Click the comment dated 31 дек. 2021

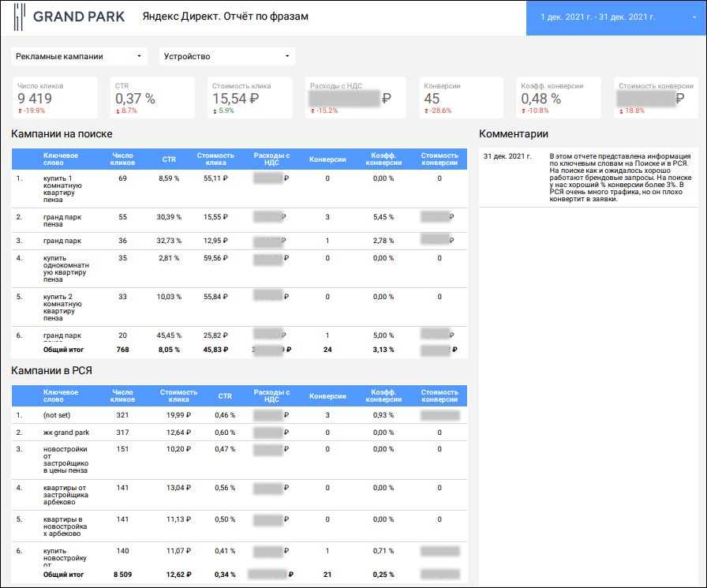(x=588, y=178)
